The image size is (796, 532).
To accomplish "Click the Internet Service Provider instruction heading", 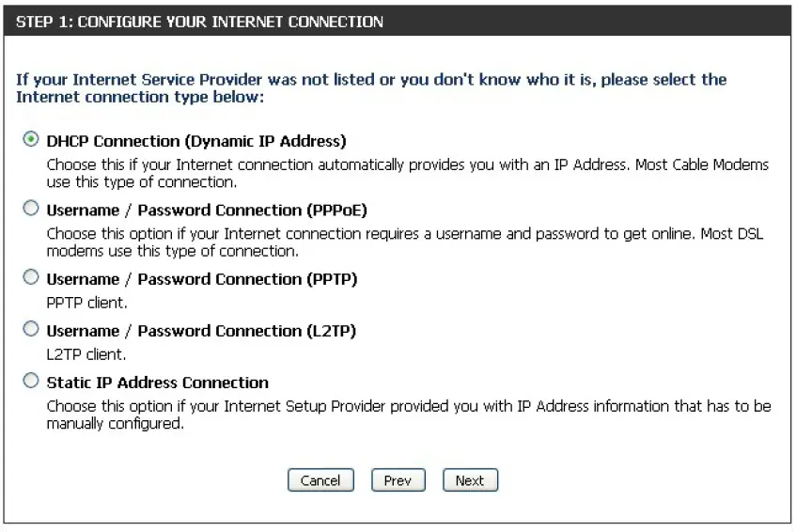I will pos(371,87).
